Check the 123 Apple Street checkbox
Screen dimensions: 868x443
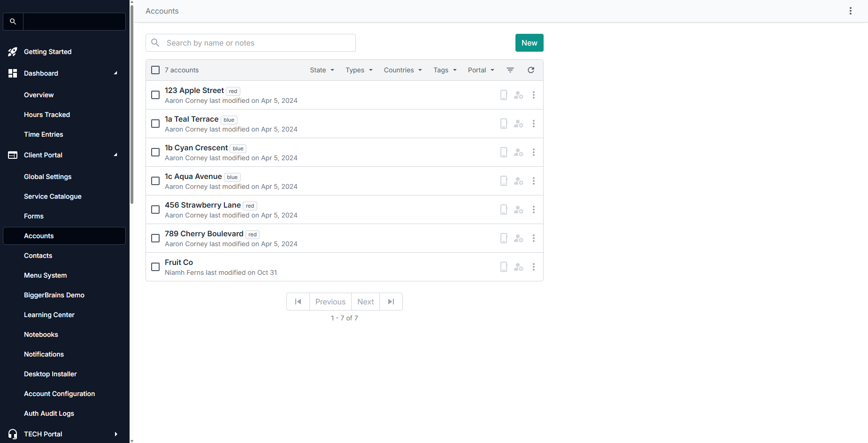click(x=155, y=95)
